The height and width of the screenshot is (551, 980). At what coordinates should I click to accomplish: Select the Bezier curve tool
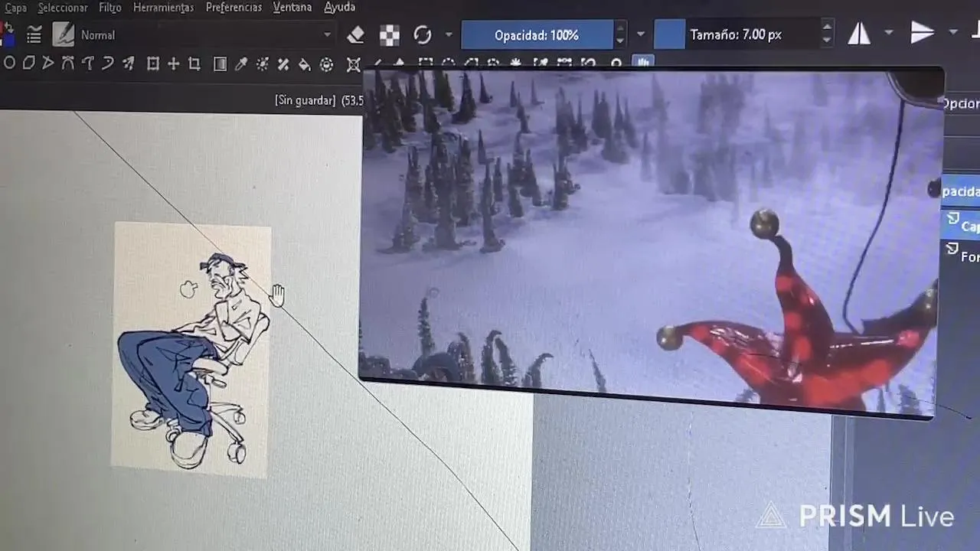(x=67, y=64)
